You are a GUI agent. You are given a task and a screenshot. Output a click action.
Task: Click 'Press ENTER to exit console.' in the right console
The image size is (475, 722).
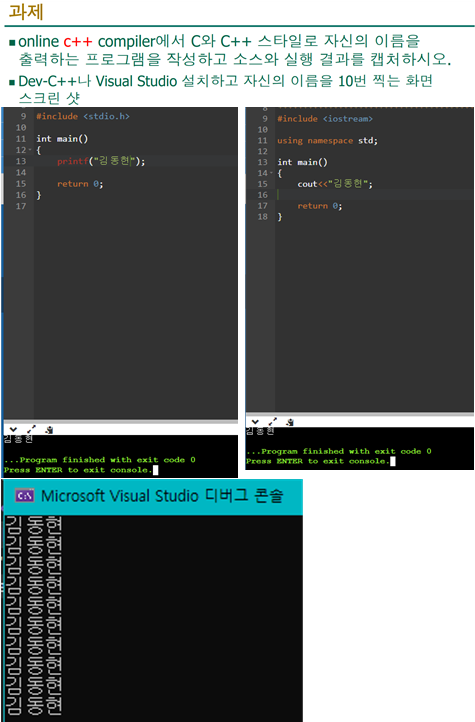[x=318, y=461]
